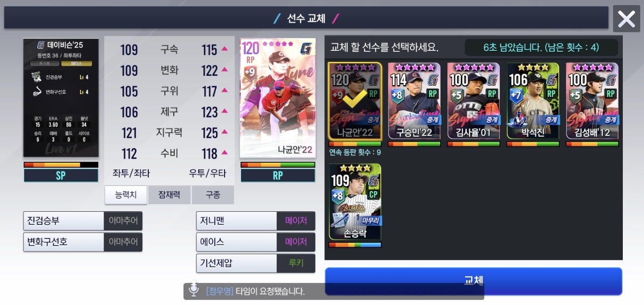Open the 기선제압 루키 skill
This screenshot has height=305, width=644.
coord(256,263)
